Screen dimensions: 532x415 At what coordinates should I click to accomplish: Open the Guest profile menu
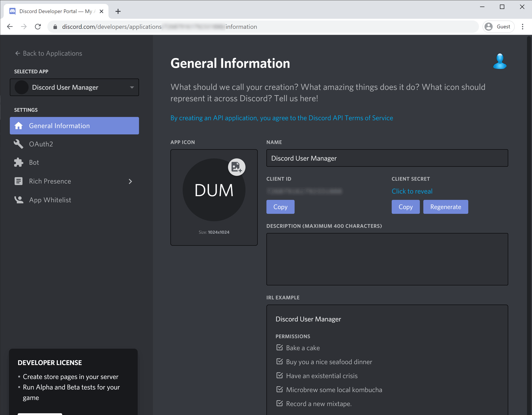tap(498, 27)
